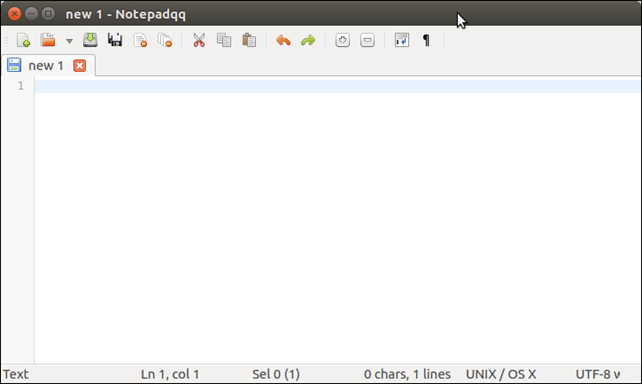This screenshot has width=642, height=384.
Task: Click the Save All floppy disks icon
Action: 115,40
